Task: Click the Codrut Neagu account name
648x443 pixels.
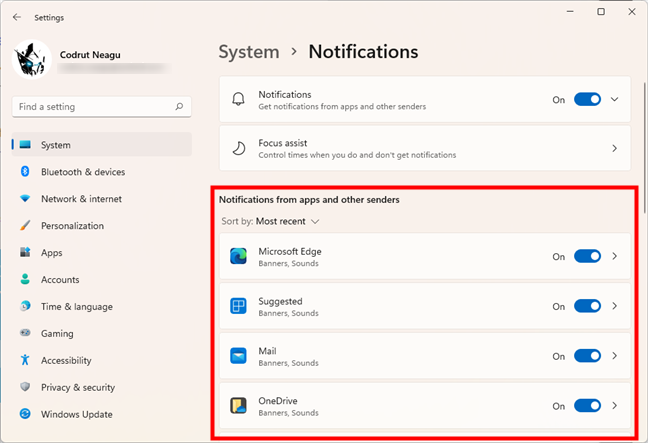Action: (x=90, y=55)
